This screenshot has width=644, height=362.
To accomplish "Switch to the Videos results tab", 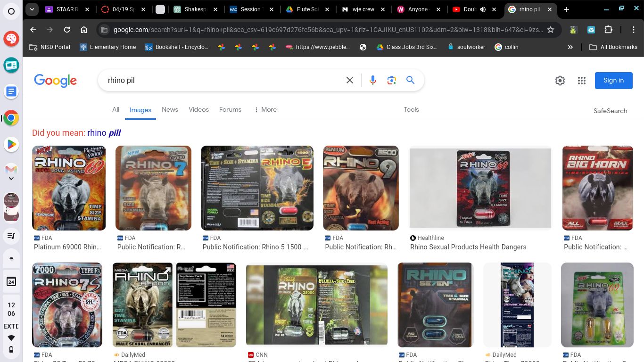I will click(198, 109).
